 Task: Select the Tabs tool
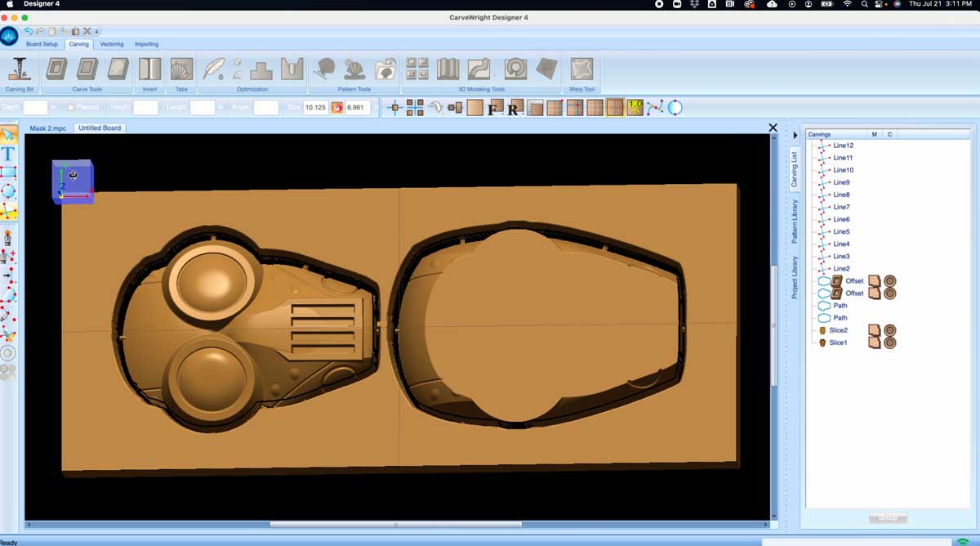click(x=180, y=69)
